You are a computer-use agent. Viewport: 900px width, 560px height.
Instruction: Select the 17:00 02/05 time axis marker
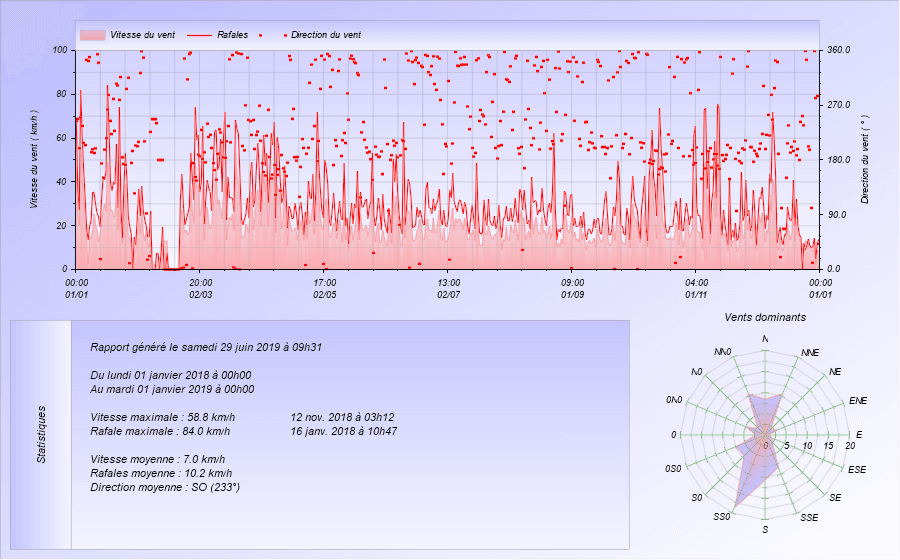(x=324, y=288)
